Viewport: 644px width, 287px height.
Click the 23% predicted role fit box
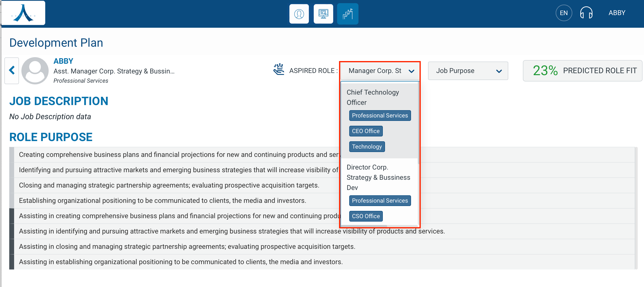pyautogui.click(x=582, y=71)
